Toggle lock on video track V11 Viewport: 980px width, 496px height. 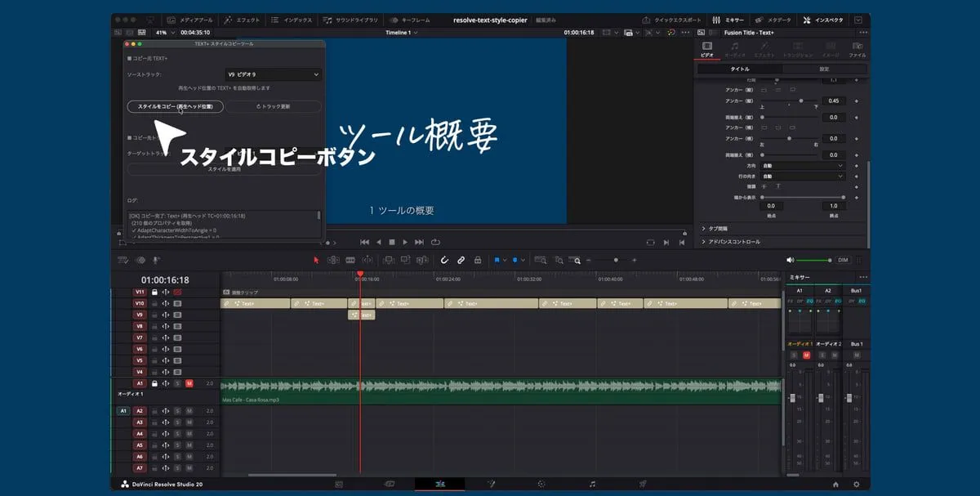click(154, 292)
